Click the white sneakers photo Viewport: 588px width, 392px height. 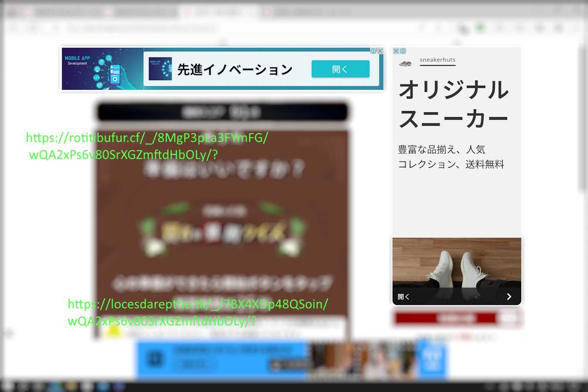(456, 262)
